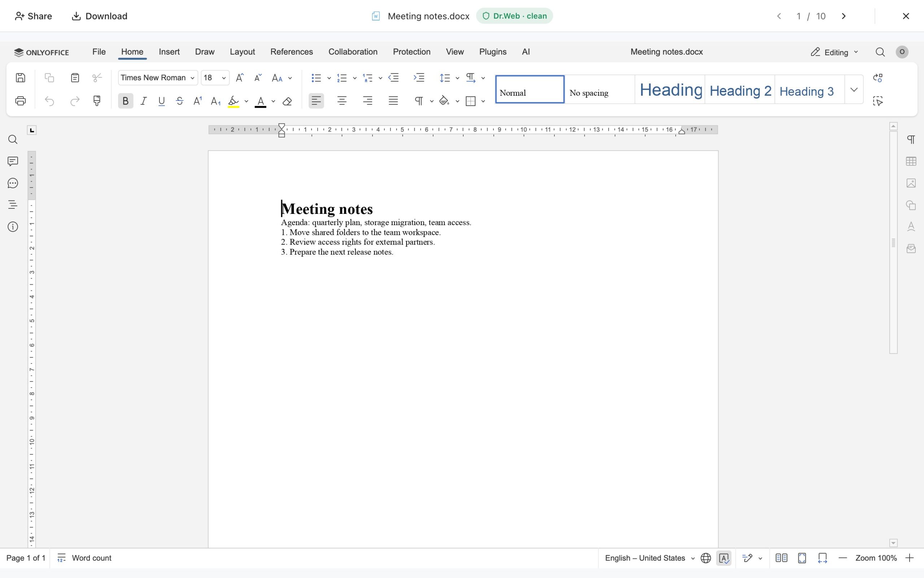Copy formatting with the paint format icon

coord(97,101)
